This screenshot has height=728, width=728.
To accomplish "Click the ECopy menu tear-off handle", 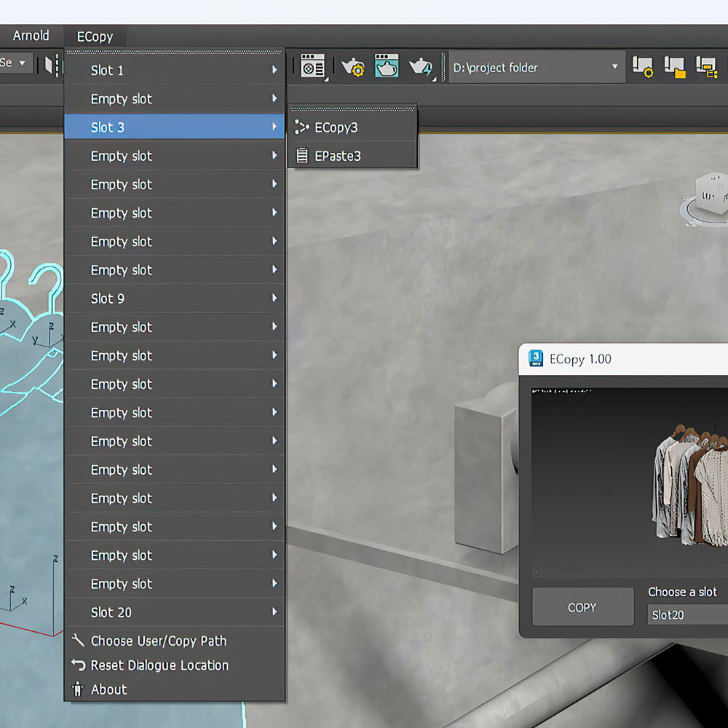I will (175, 52).
